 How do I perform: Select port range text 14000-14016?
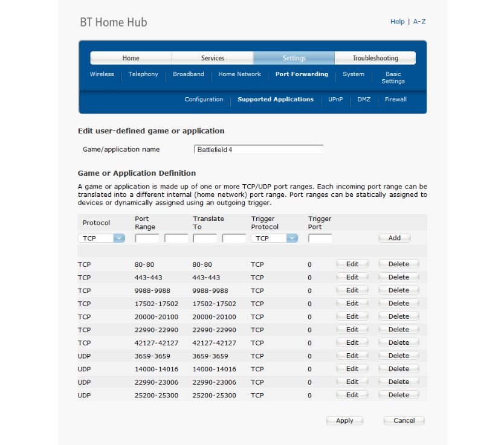[157, 370]
